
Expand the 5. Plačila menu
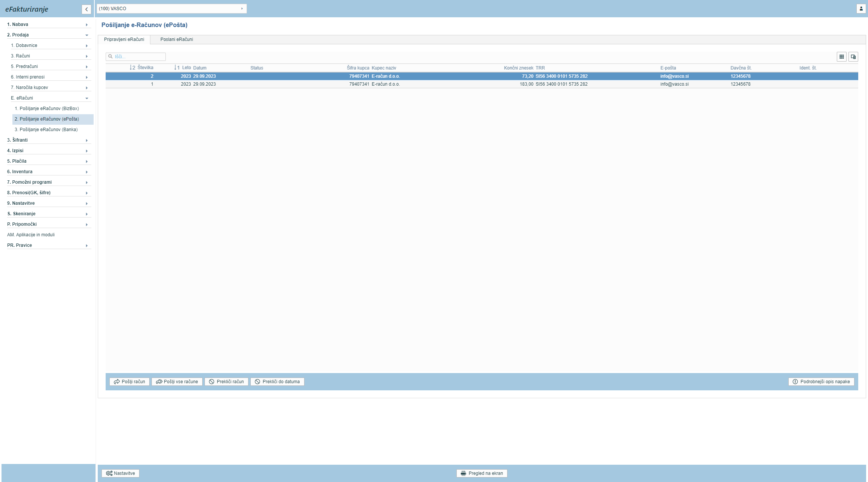point(49,161)
